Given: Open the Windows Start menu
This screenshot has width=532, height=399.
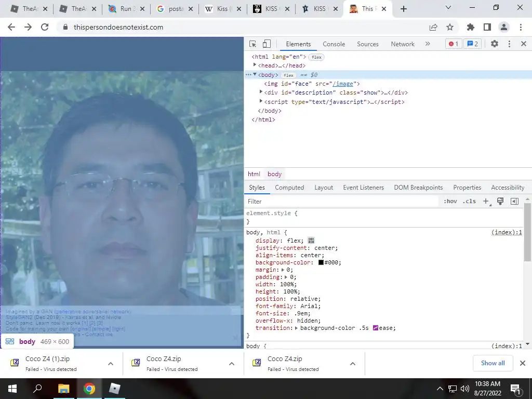Looking at the screenshot, I should coord(12,389).
